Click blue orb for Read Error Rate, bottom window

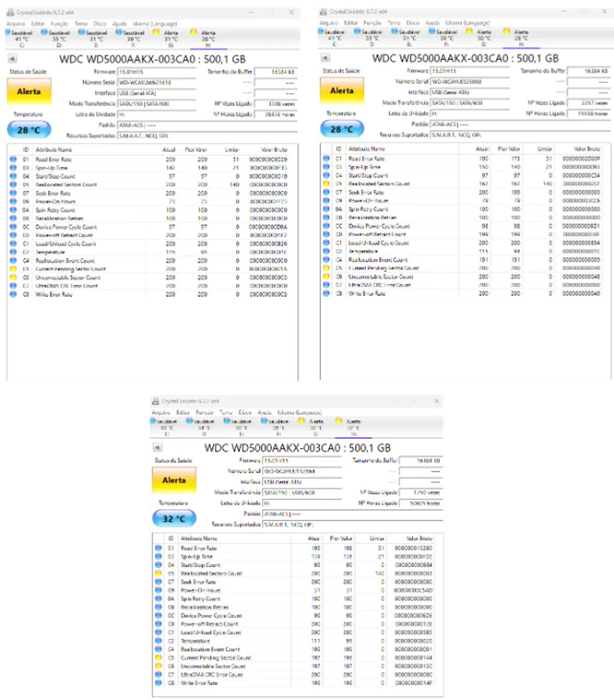[x=159, y=548]
